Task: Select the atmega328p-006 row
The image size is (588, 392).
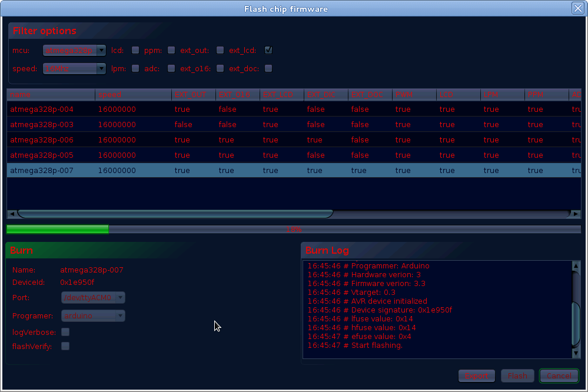Action: point(294,140)
